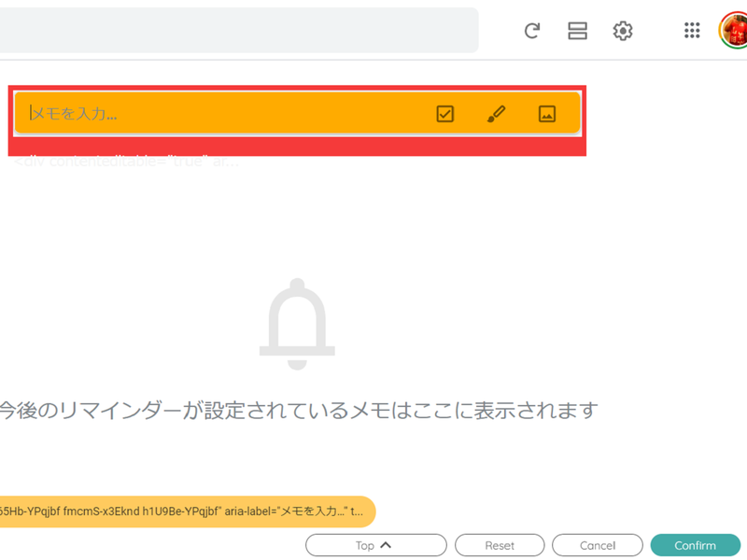This screenshot has width=747, height=560.
Task: Switch to list view layout icon
Action: pos(577,31)
